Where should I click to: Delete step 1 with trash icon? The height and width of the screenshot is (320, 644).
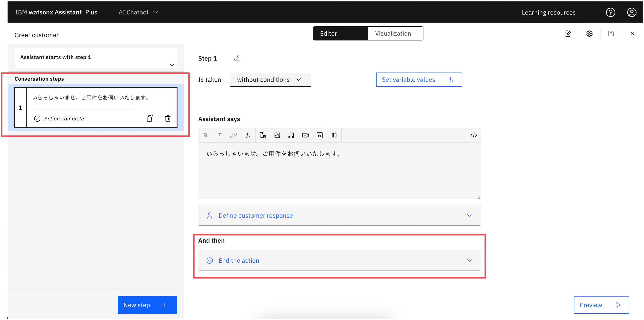click(168, 118)
